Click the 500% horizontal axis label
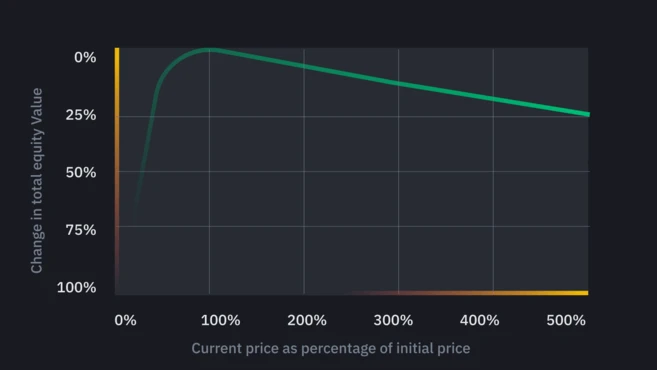 (566, 321)
